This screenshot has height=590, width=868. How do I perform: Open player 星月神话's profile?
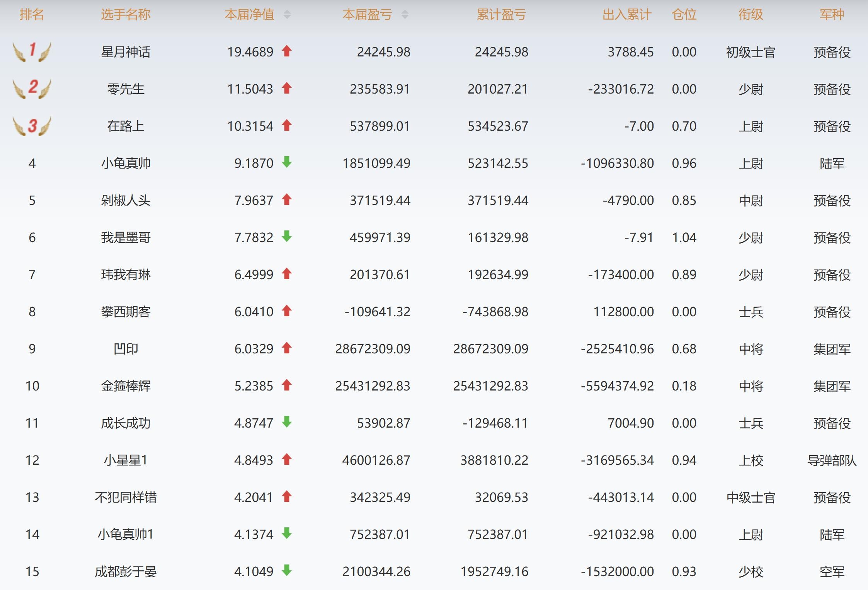pos(126,52)
